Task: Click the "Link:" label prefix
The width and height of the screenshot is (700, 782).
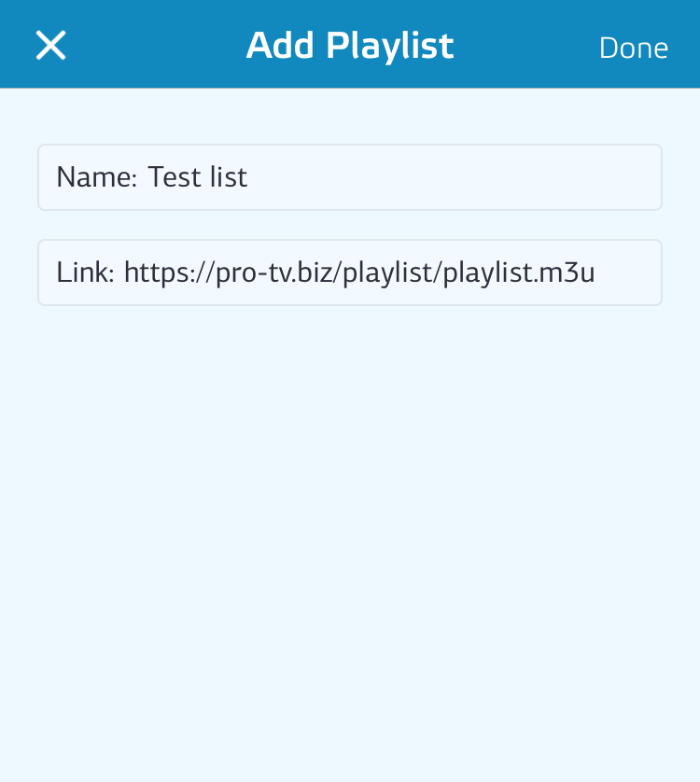Action: click(x=85, y=272)
